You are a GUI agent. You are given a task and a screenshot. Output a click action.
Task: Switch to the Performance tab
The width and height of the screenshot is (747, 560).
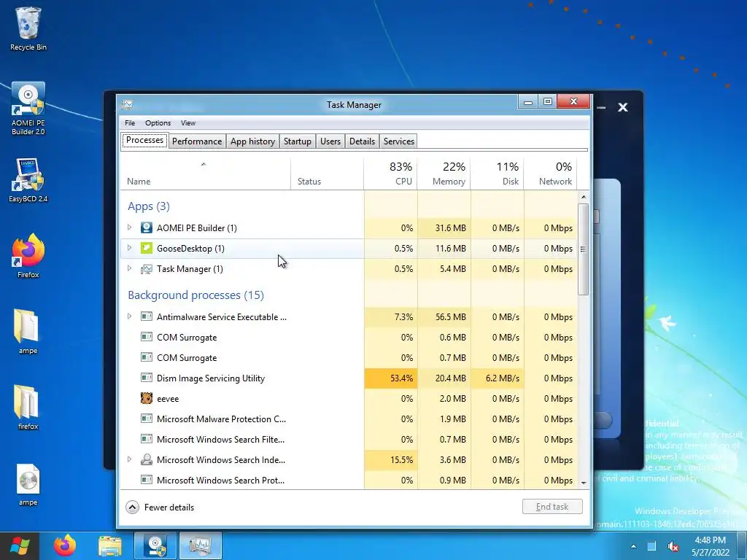pos(197,141)
